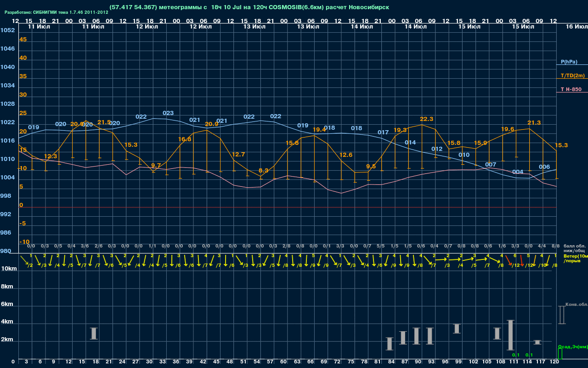
Task: Click the pink line swatch under T H-850
Action: [572, 92]
